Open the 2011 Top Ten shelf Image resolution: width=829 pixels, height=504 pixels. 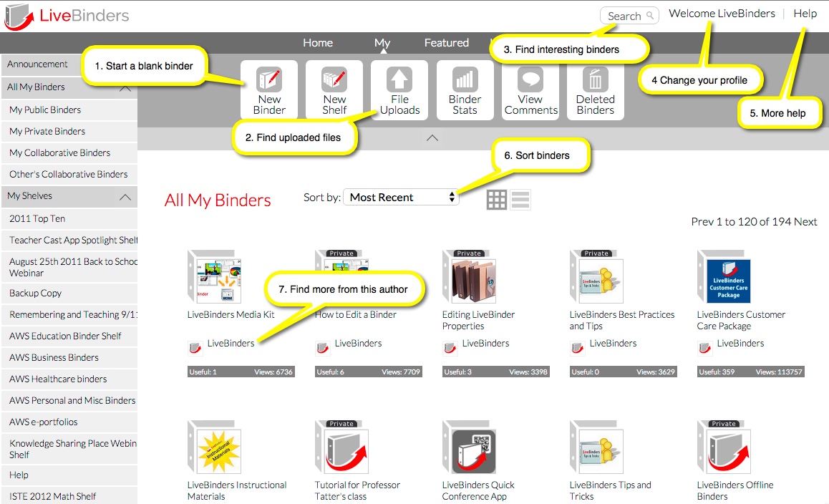(x=69, y=219)
